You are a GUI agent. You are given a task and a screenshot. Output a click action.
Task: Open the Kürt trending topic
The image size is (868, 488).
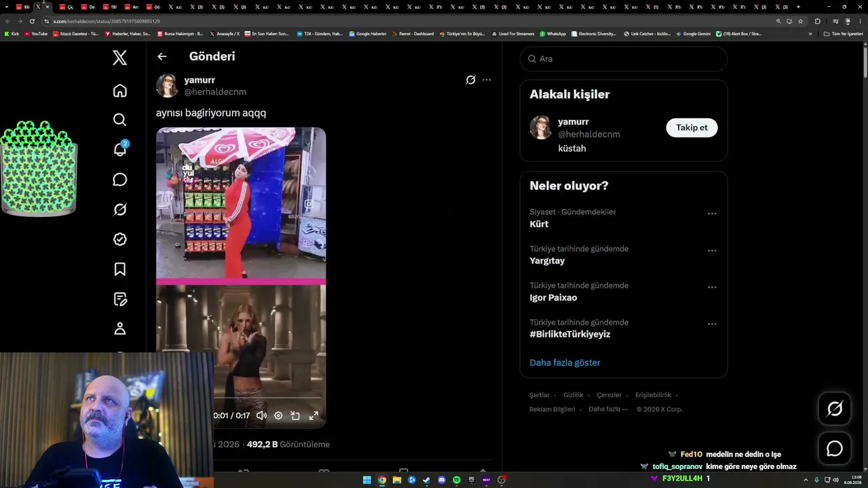click(x=539, y=224)
